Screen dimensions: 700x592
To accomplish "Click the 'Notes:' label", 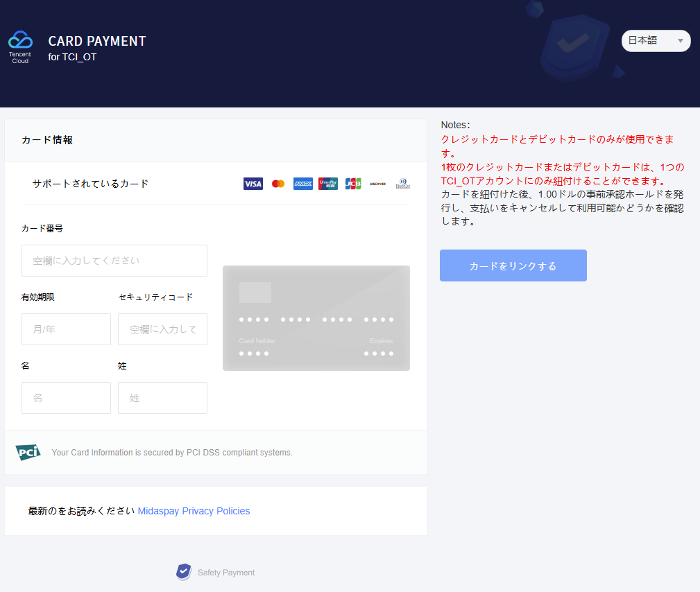I will pos(455,125).
